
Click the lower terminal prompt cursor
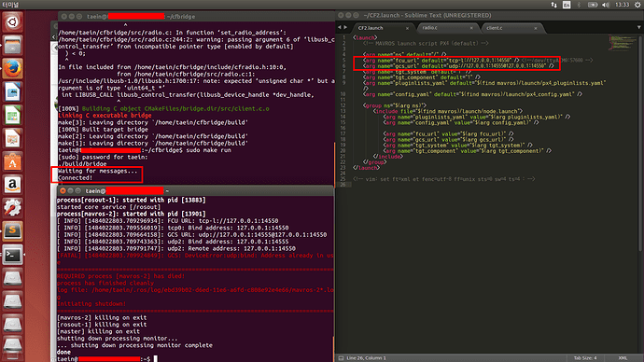(x=156, y=359)
